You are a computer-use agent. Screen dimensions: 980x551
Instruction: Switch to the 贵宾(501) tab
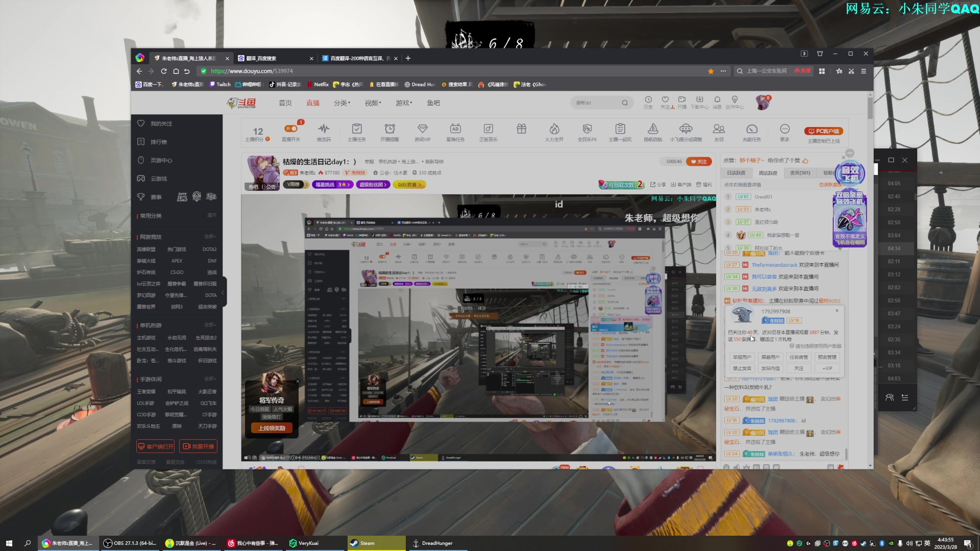[800, 173]
